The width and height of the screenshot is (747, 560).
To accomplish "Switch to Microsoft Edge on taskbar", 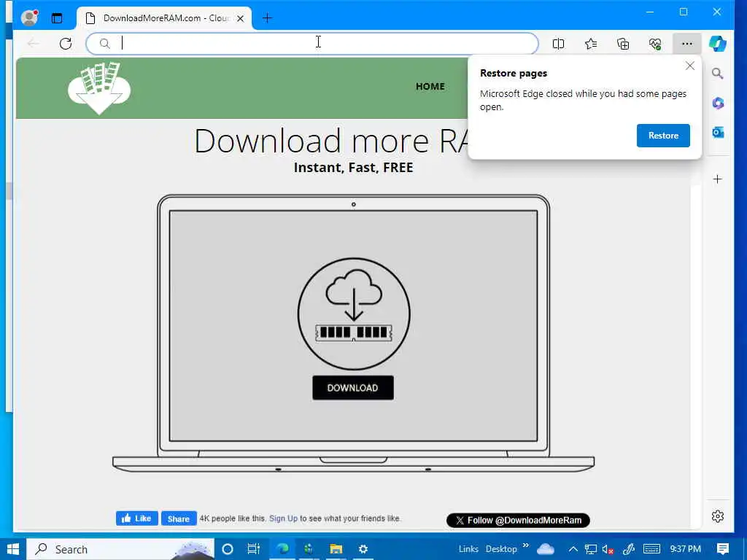I will pyautogui.click(x=282, y=549).
